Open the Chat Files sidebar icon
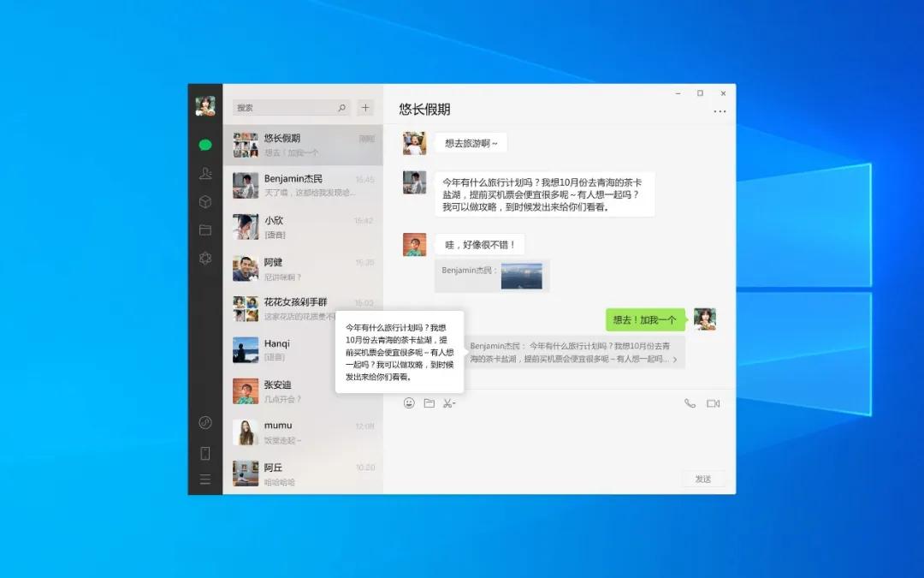 (204, 229)
